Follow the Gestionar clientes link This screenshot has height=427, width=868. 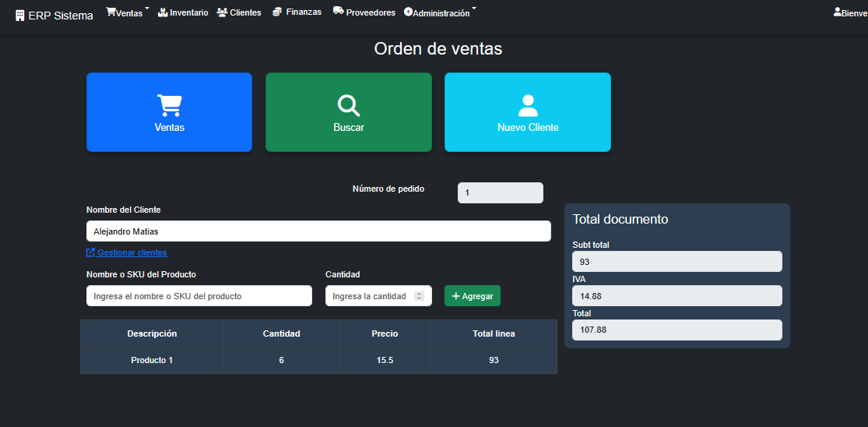pos(132,252)
